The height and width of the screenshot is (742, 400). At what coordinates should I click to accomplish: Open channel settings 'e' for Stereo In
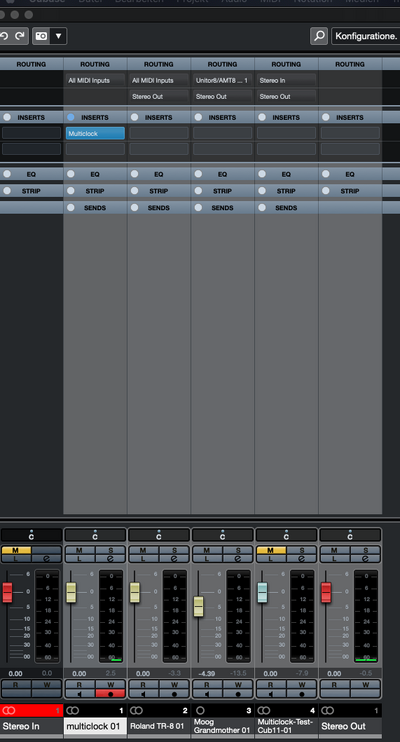(46, 559)
